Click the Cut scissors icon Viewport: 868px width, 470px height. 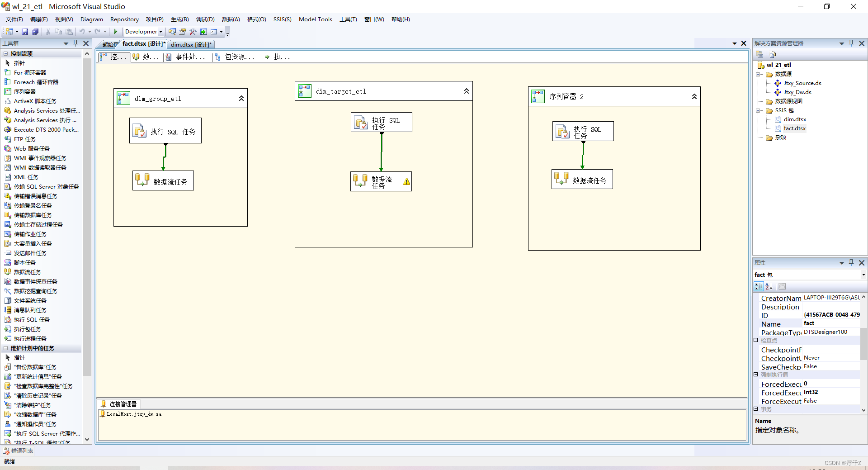pyautogui.click(x=48, y=32)
